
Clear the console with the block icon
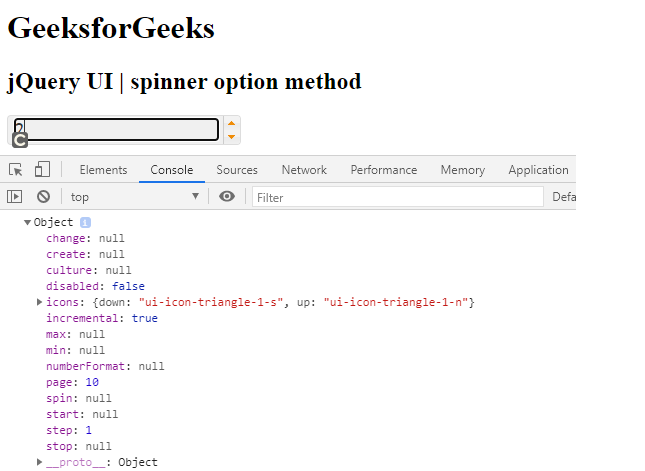[x=43, y=197]
